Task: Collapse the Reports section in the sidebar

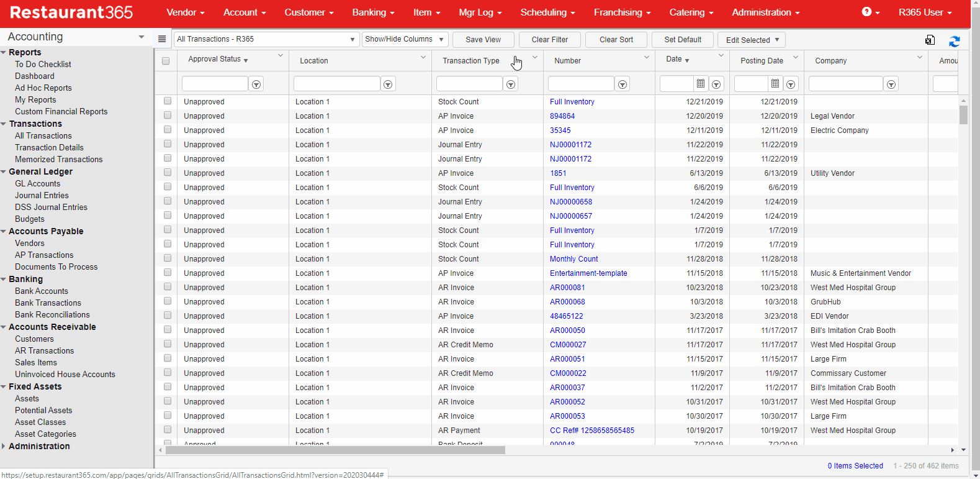Action: tap(4, 53)
